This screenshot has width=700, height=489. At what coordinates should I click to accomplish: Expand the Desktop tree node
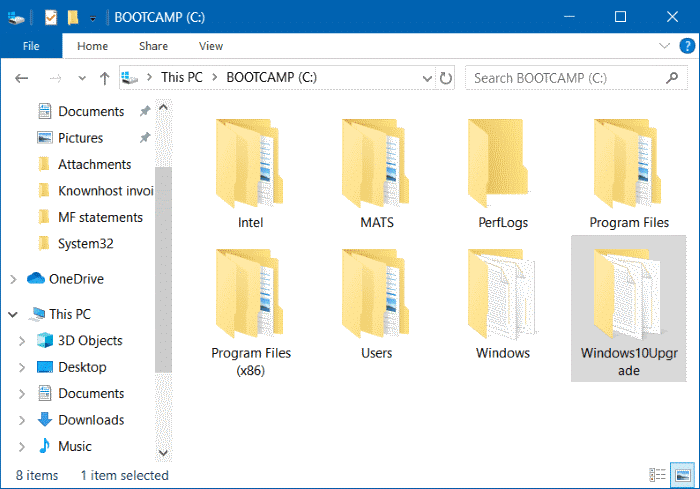pos(22,368)
